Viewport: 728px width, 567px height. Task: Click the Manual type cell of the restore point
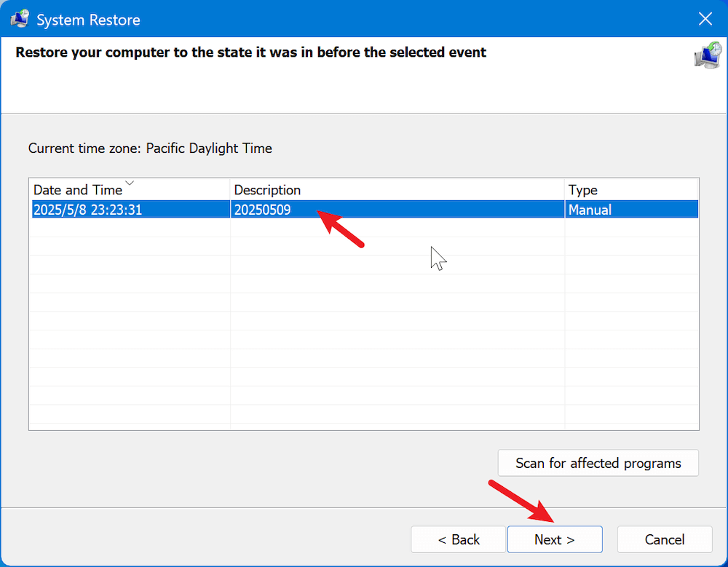tap(590, 210)
